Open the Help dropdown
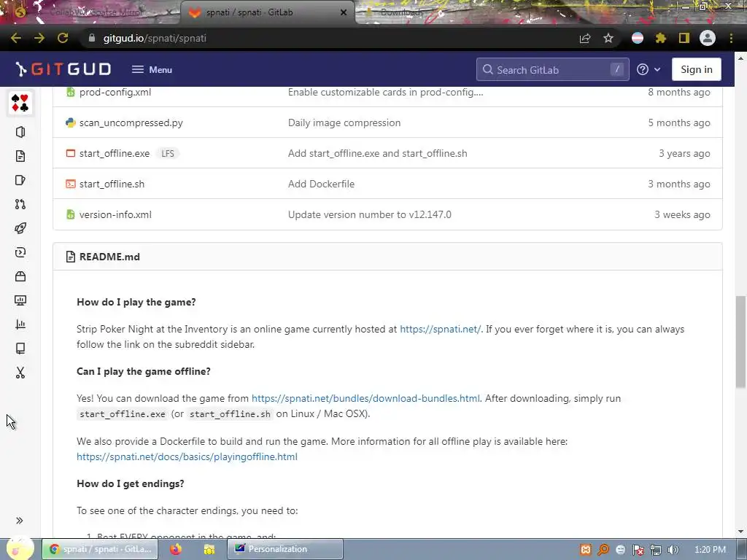This screenshot has height=560, width=747. pyautogui.click(x=649, y=69)
